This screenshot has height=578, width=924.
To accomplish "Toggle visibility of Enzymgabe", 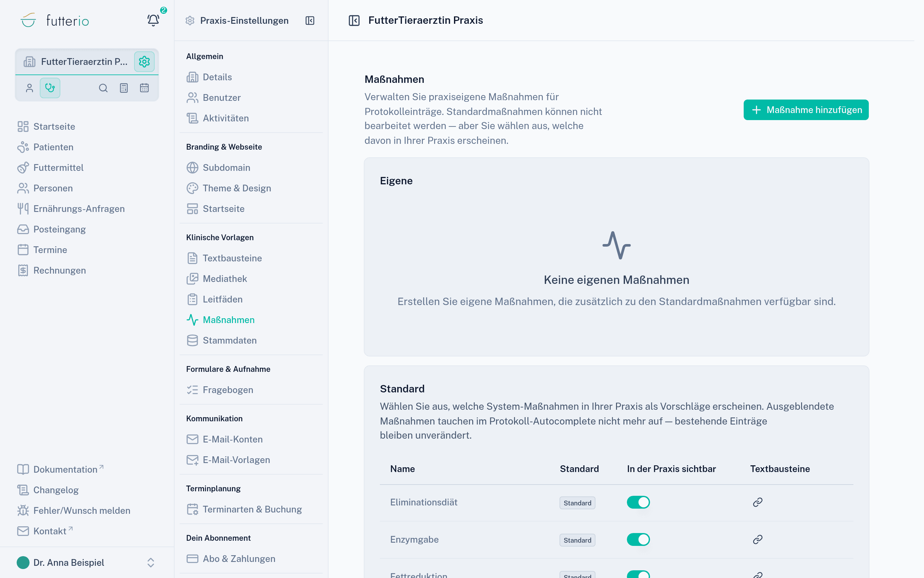I will click(x=638, y=539).
